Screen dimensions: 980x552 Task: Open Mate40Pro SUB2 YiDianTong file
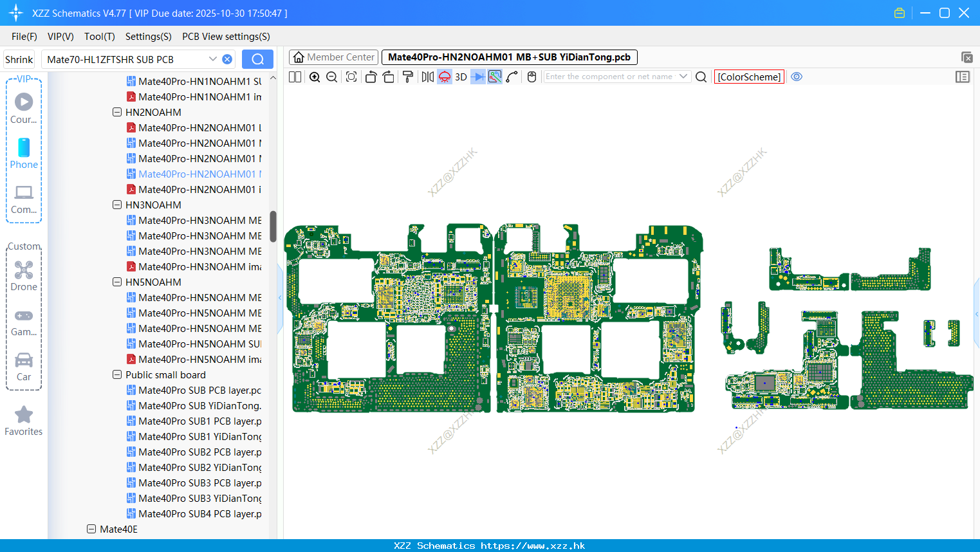tap(194, 467)
